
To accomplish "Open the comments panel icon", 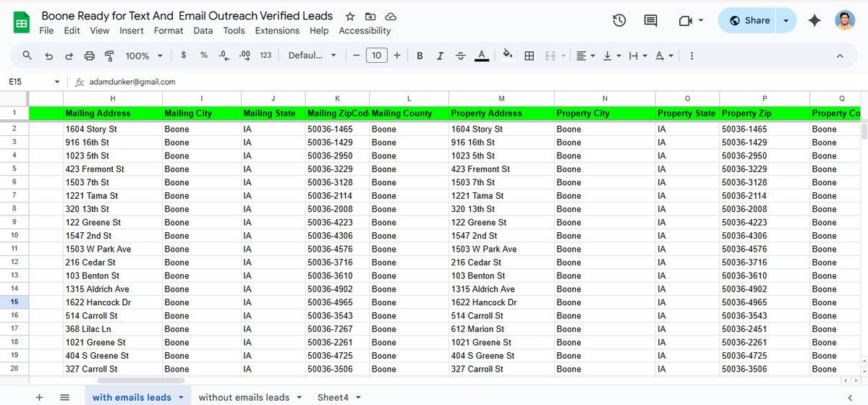I will coord(650,21).
